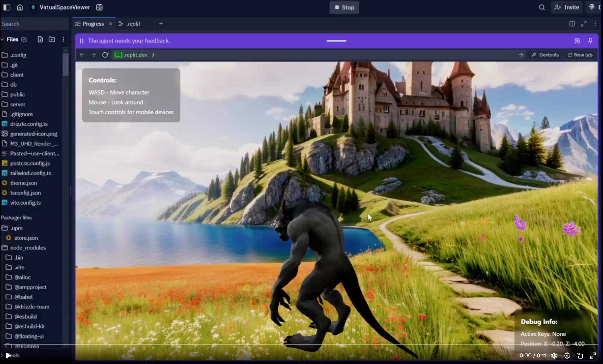Image resolution: width=603 pixels, height=364 pixels.
Task: Toggle the left sidebar panel icon
Action: click(7, 7)
